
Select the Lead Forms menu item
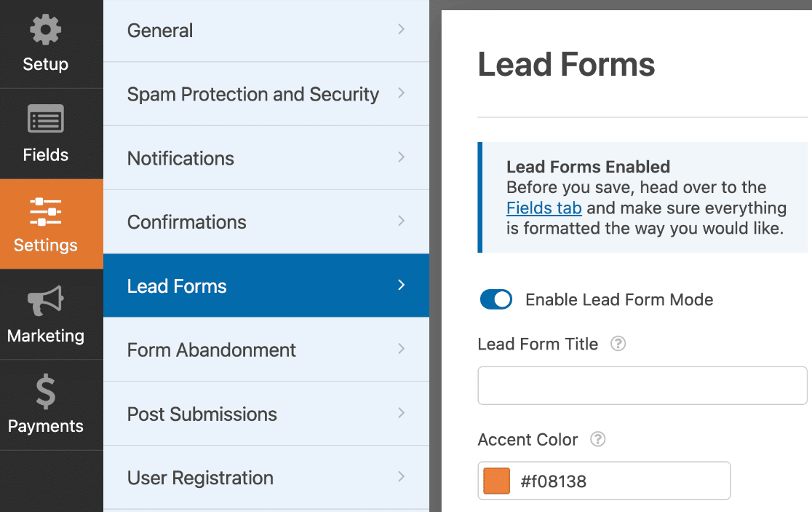coord(177,285)
